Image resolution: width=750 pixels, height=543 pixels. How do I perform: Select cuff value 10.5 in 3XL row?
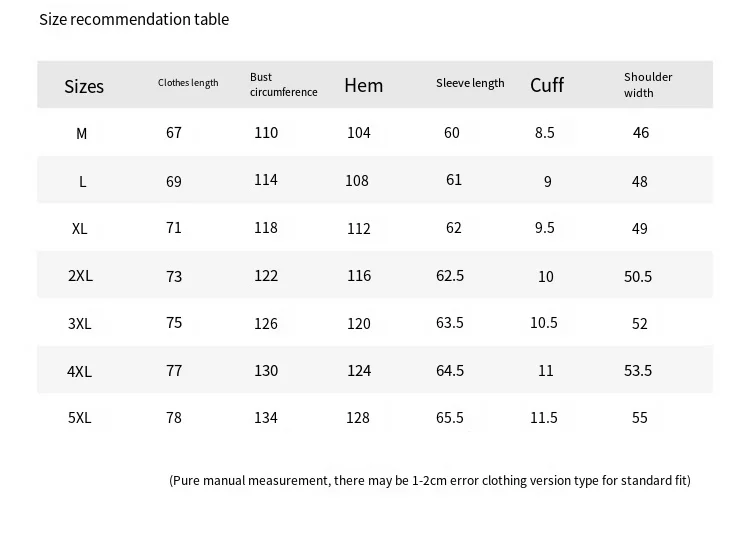pyautogui.click(x=544, y=323)
